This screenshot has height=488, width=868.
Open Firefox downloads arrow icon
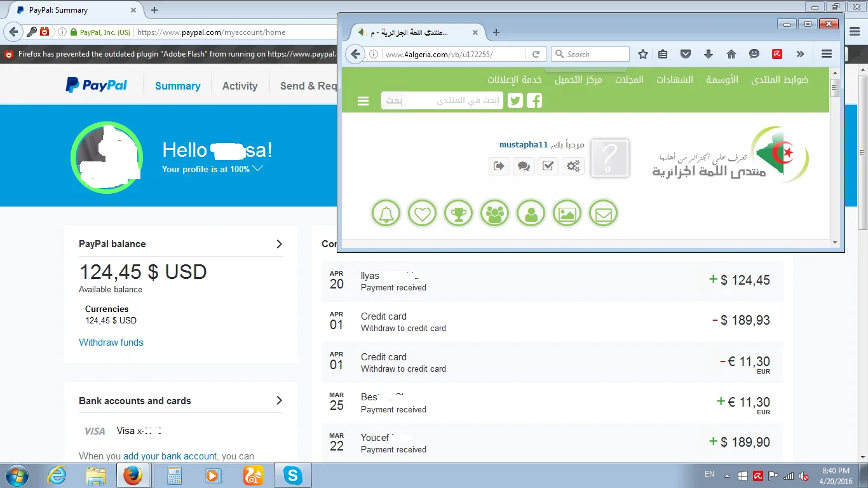[709, 54]
